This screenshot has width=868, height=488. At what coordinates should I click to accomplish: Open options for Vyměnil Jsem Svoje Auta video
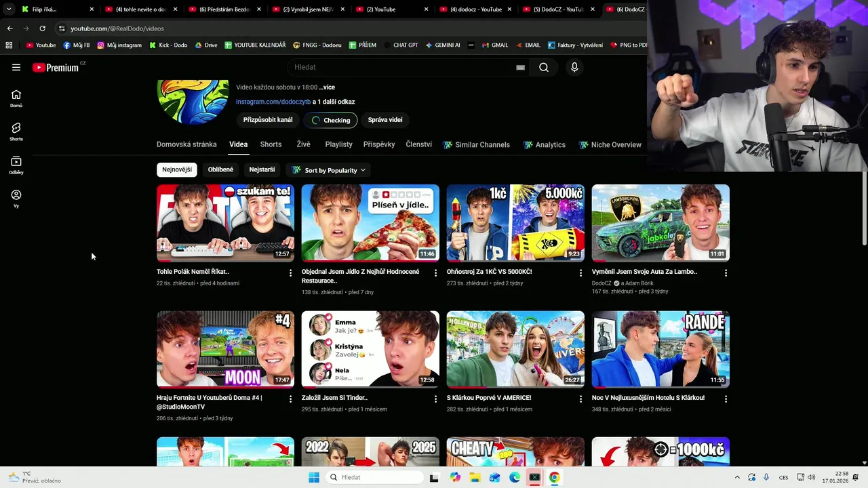pyautogui.click(x=726, y=272)
